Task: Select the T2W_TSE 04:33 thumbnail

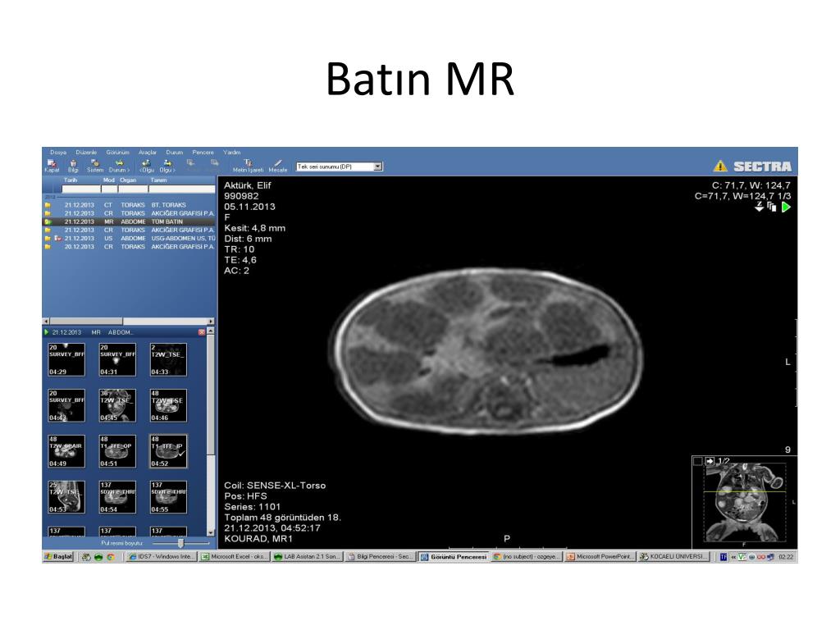Action: point(168,360)
